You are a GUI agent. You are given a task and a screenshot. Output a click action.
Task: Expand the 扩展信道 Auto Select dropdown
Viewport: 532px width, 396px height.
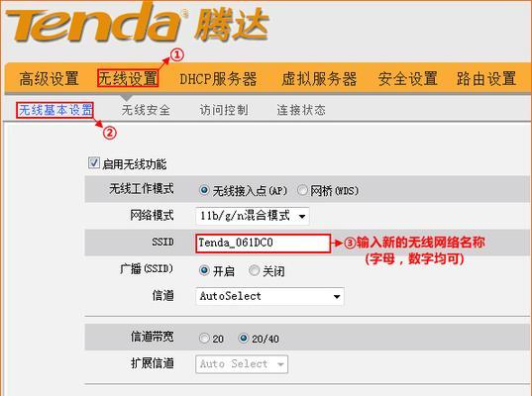(x=242, y=364)
